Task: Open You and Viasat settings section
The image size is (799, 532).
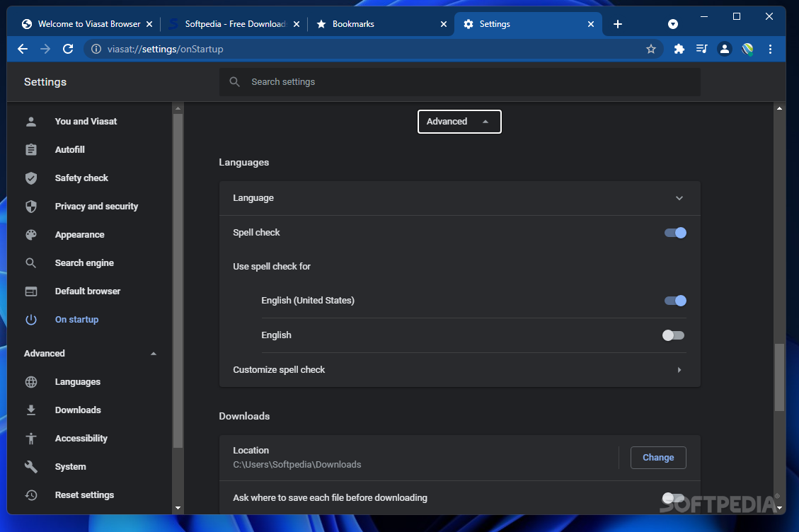Action: [x=86, y=121]
